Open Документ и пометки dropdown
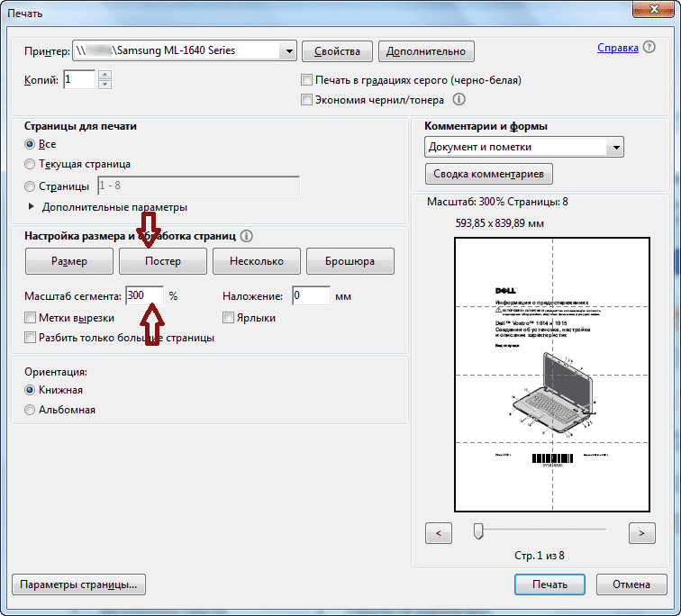Screen dimensions: 681x616 [615, 147]
